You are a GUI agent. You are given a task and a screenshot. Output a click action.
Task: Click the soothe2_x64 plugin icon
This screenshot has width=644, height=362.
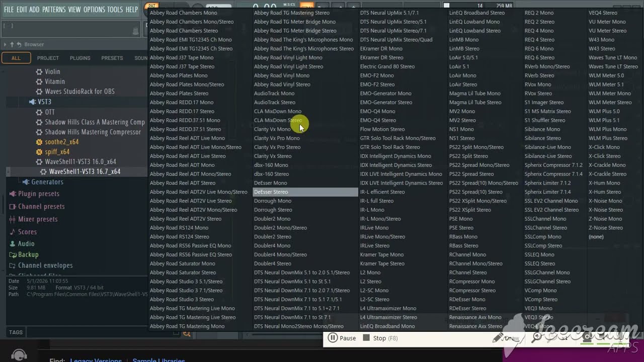[x=39, y=142]
